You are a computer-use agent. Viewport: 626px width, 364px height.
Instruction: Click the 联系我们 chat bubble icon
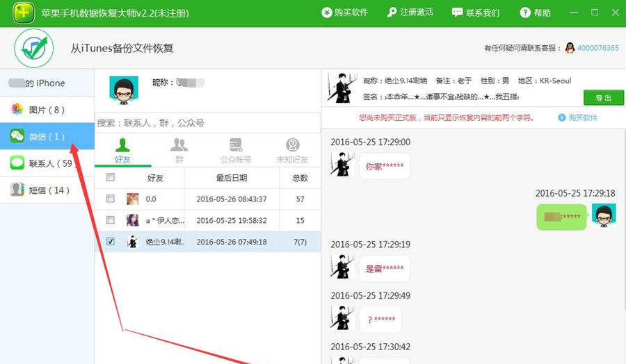(x=457, y=13)
